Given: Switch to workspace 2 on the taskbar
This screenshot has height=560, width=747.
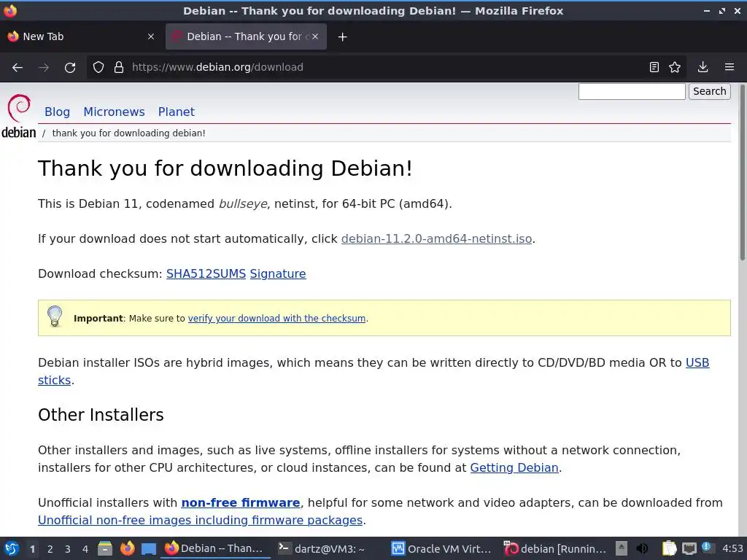Looking at the screenshot, I should click(50, 549).
